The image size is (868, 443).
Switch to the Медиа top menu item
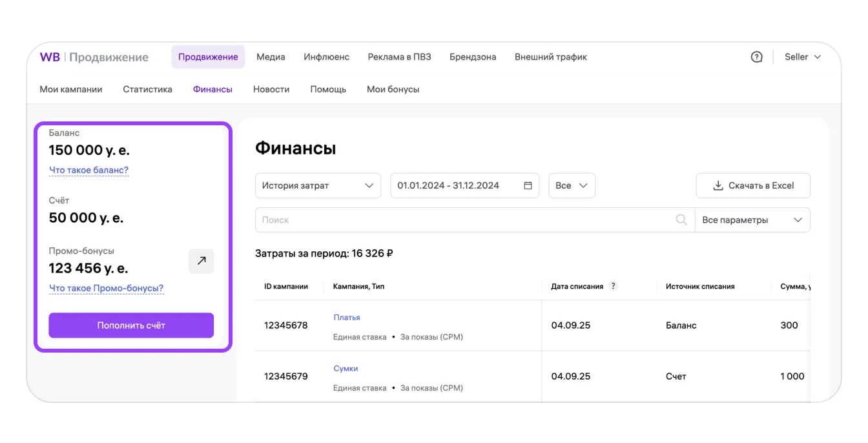(x=271, y=57)
